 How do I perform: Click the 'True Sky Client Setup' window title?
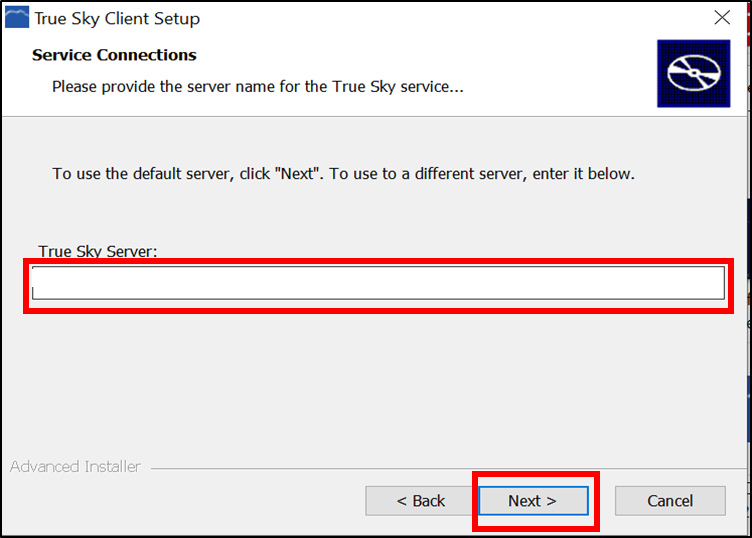tap(117, 19)
